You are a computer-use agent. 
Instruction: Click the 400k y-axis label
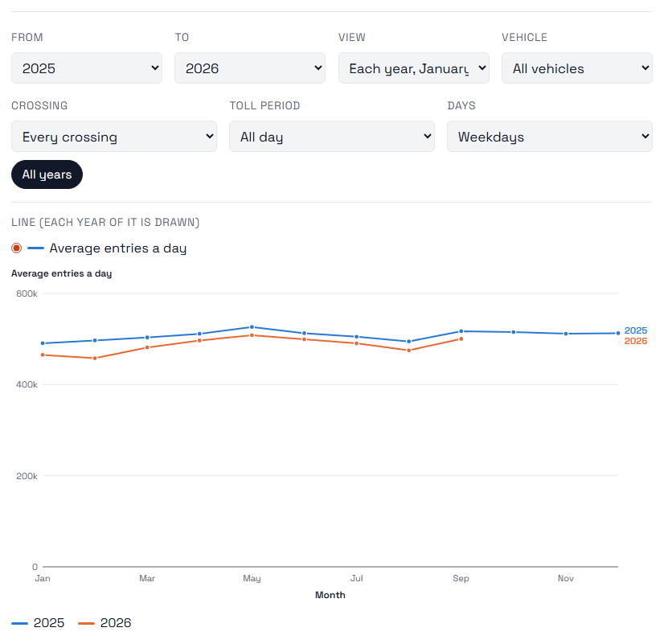coord(27,384)
